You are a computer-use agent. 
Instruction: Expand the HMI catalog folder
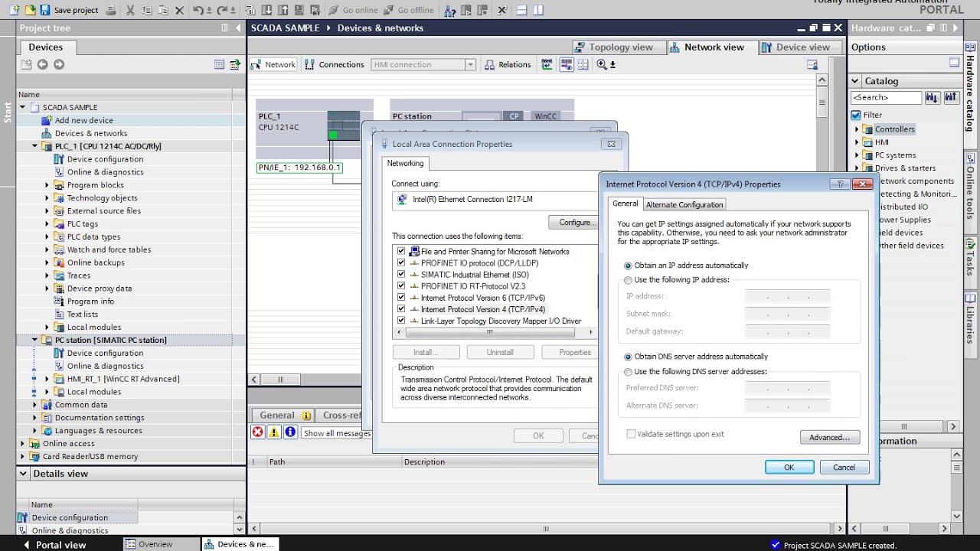pyautogui.click(x=857, y=142)
